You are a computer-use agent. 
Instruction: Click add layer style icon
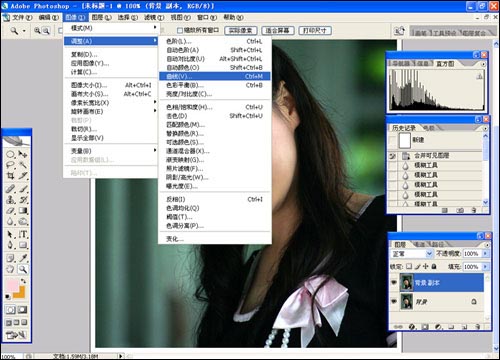click(412, 327)
